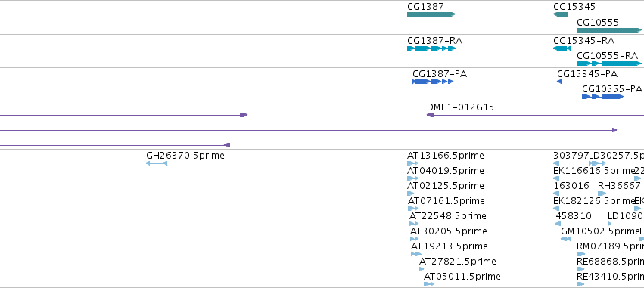644x288 pixels.
Task: Select the RM07189.5prime EST glyph
Action: point(580,254)
